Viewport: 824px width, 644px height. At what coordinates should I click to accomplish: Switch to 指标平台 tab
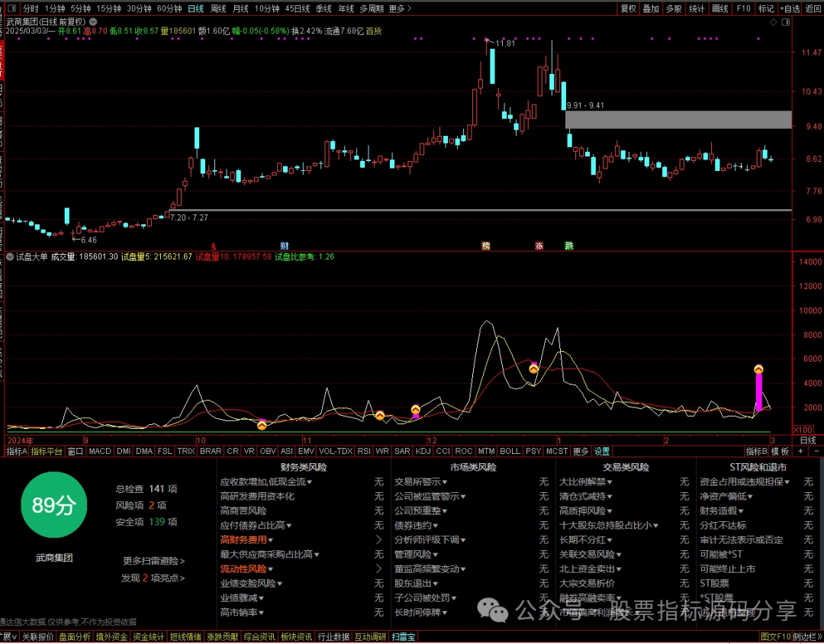47,452
